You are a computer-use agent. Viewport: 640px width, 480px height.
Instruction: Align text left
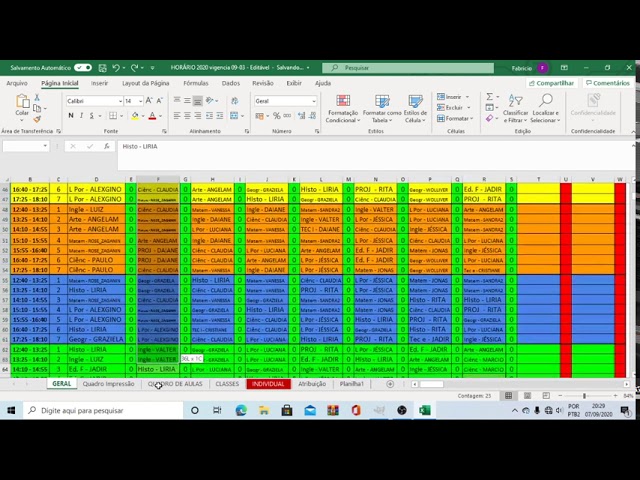coord(177,116)
